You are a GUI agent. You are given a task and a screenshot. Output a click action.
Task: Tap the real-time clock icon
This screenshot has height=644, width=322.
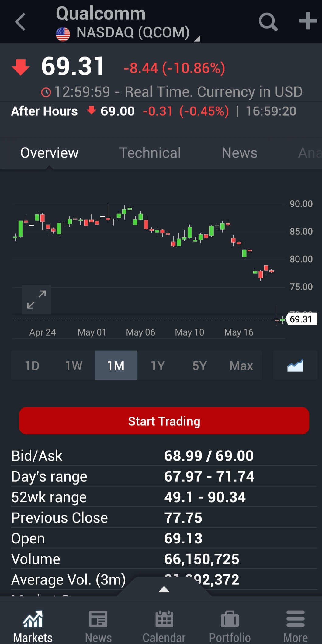[46, 92]
